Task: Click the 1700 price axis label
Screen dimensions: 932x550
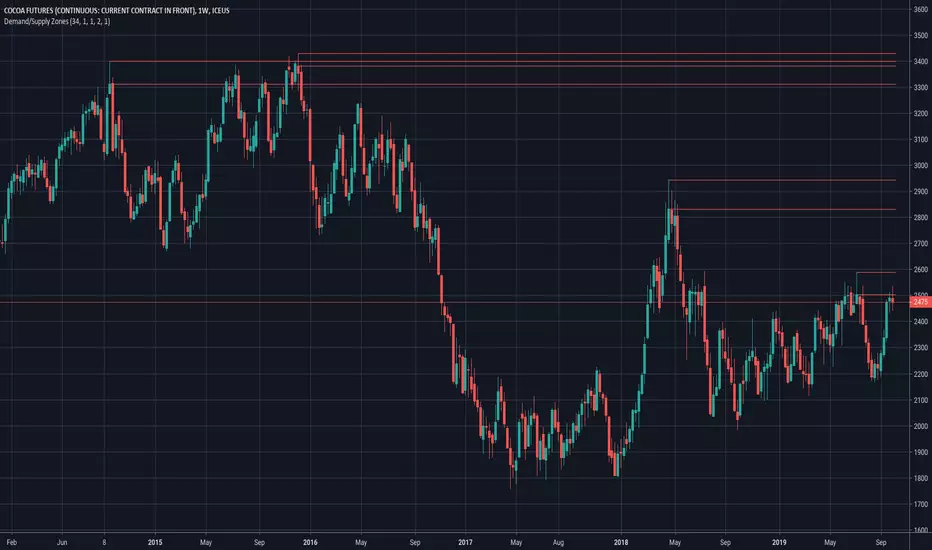Action: pyautogui.click(x=920, y=504)
